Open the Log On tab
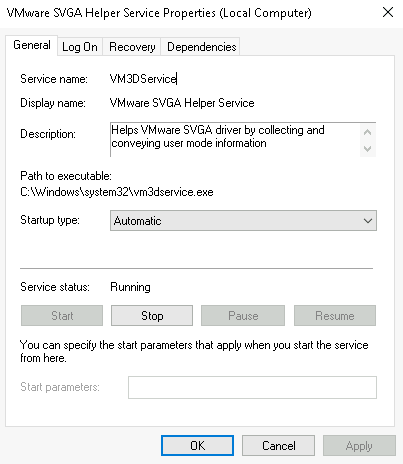 (80, 47)
